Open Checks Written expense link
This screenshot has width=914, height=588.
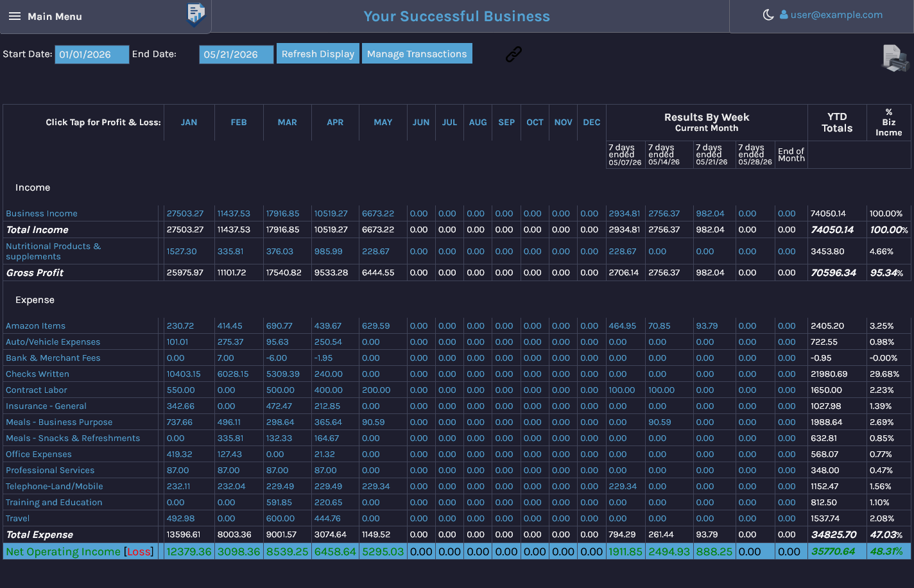[x=37, y=374]
